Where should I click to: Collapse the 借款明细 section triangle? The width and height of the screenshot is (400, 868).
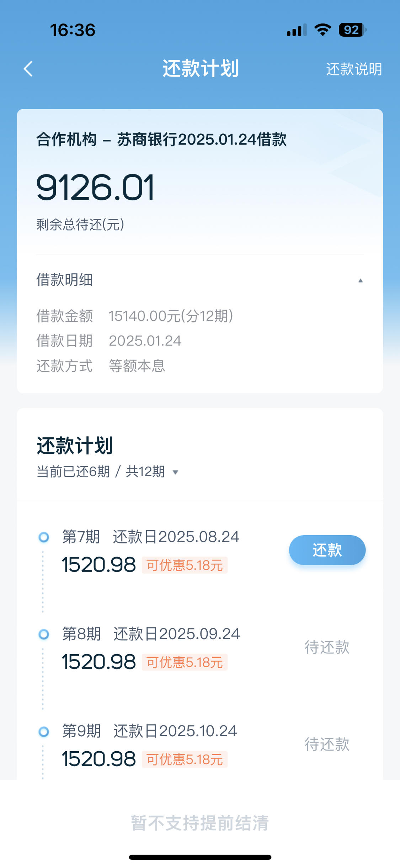tap(361, 280)
